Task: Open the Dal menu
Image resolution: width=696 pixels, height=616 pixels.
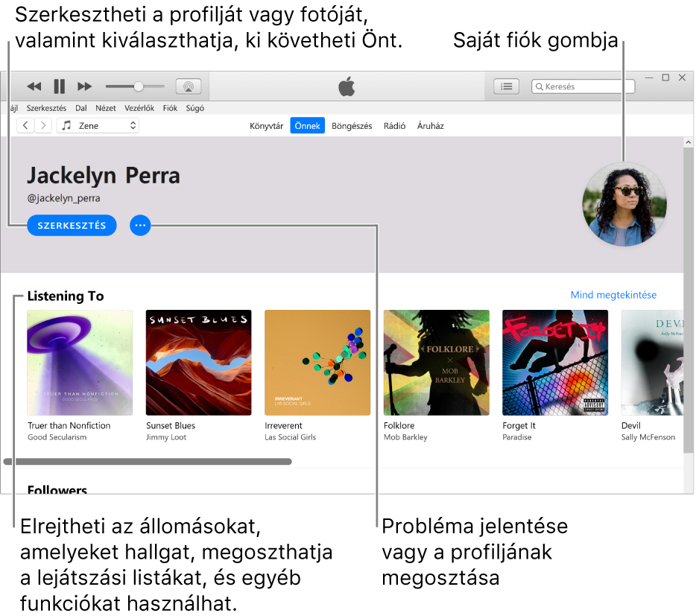Action: pyautogui.click(x=80, y=108)
